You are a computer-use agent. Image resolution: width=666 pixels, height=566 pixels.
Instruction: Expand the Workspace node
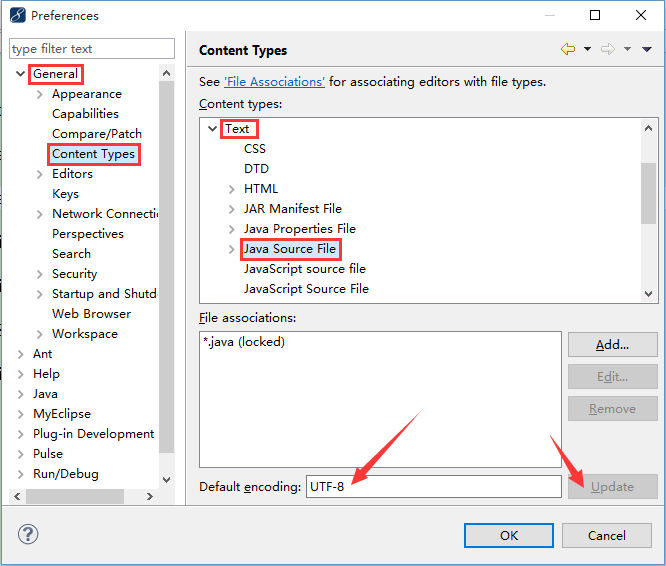40,334
